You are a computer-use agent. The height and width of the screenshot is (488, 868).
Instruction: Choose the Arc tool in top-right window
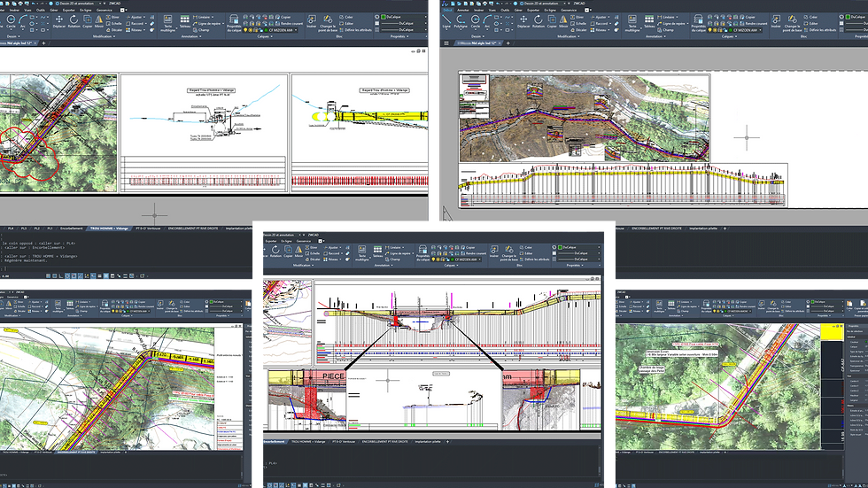(487, 21)
